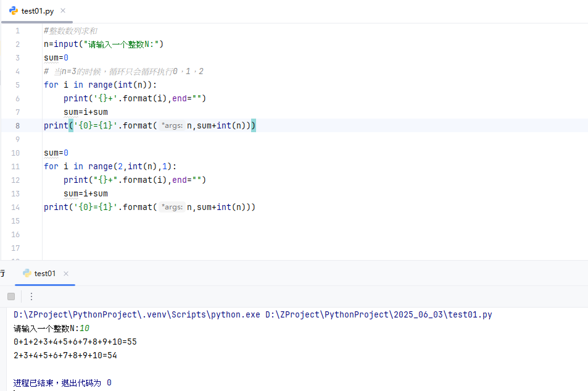Viewport: 588px width, 391px height.
Task: Click line number 2 in the gutter
Action: pyautogui.click(x=17, y=44)
